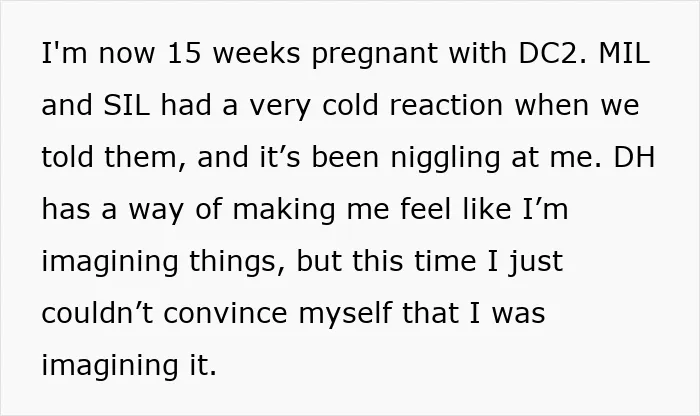Screen dimensions: 700x416
Task: Click the number '15' in first line
Action: point(183,53)
